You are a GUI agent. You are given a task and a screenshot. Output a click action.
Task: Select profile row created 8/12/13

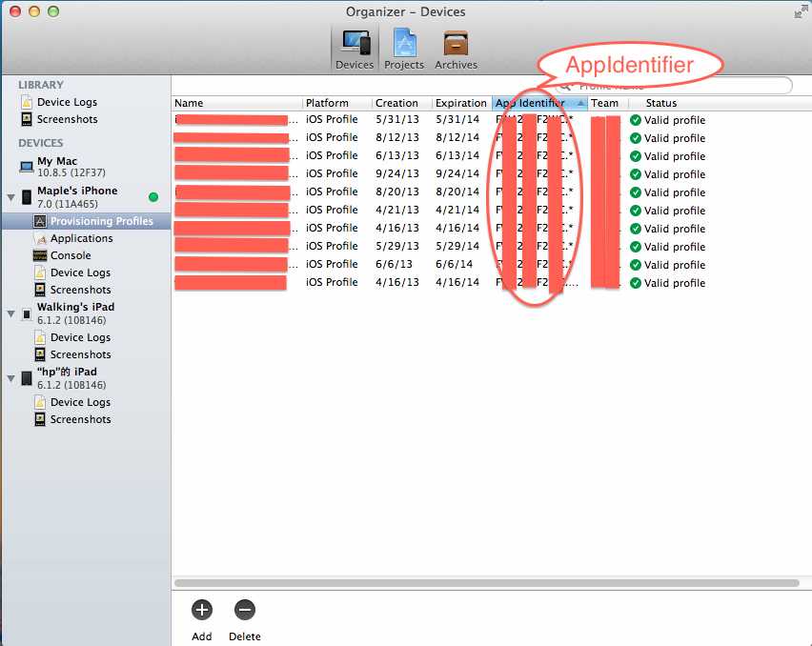click(491, 138)
